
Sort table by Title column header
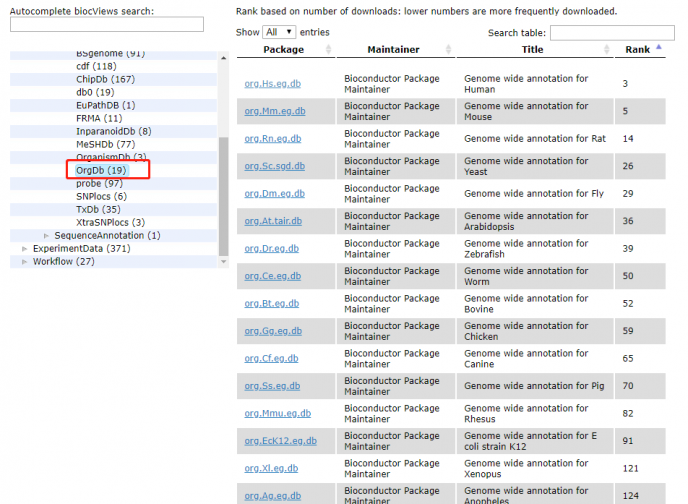point(532,49)
